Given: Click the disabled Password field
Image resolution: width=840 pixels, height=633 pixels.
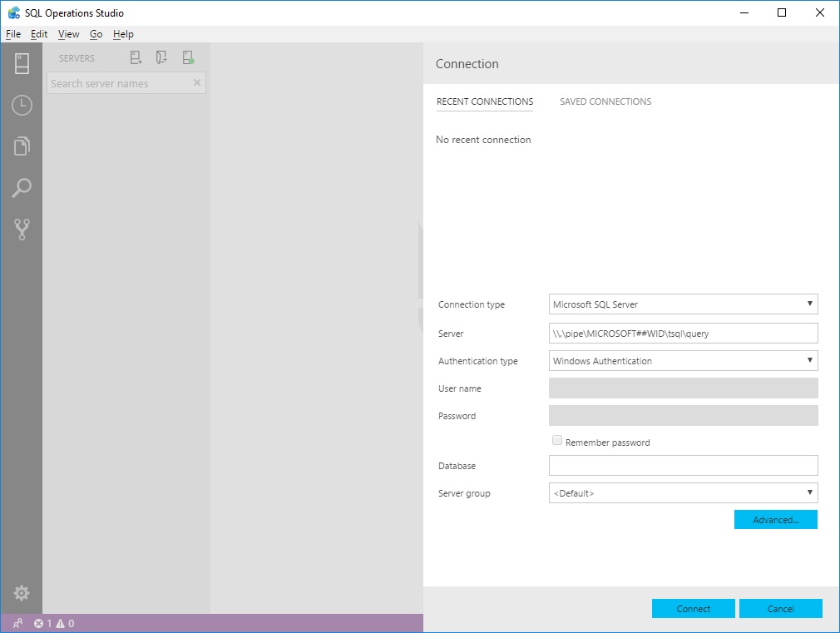Looking at the screenshot, I should coord(683,415).
